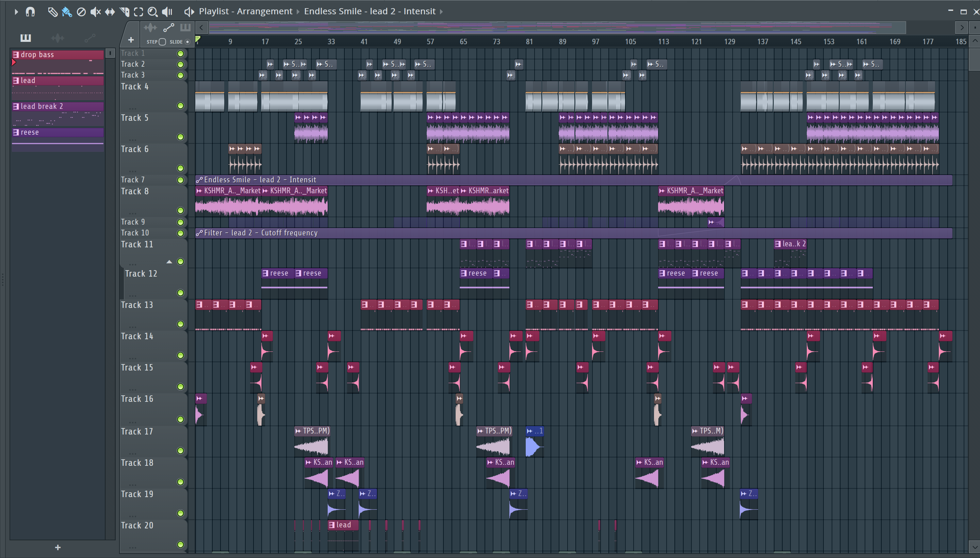Image resolution: width=980 pixels, height=558 pixels.
Task: Toggle the STEP editing mode
Action: [163, 42]
